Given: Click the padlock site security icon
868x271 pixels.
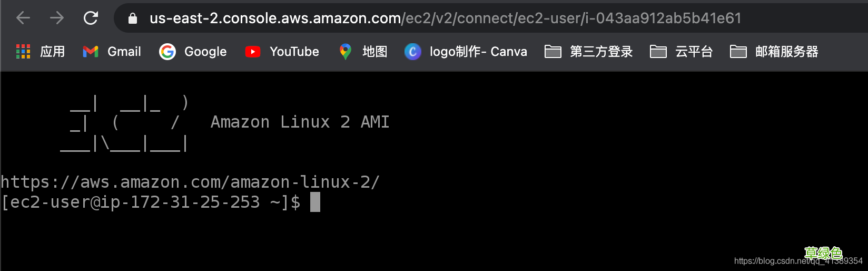Looking at the screenshot, I should [x=133, y=19].
